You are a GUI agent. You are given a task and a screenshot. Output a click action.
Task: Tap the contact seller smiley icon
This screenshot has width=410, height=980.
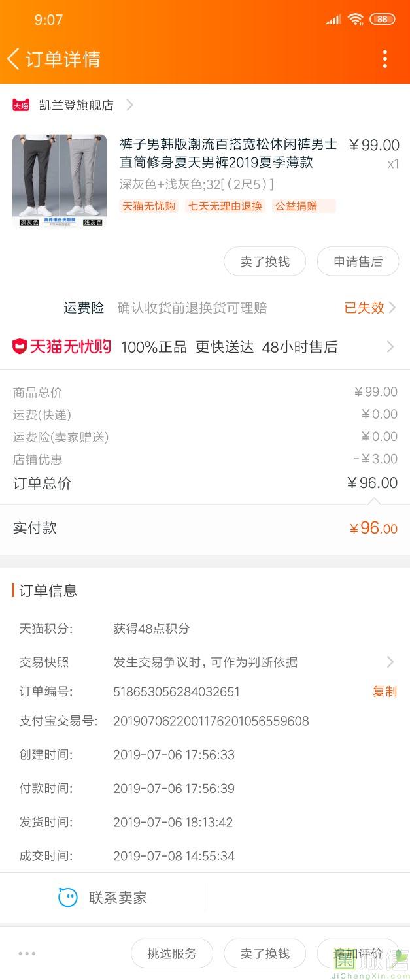coord(68,898)
